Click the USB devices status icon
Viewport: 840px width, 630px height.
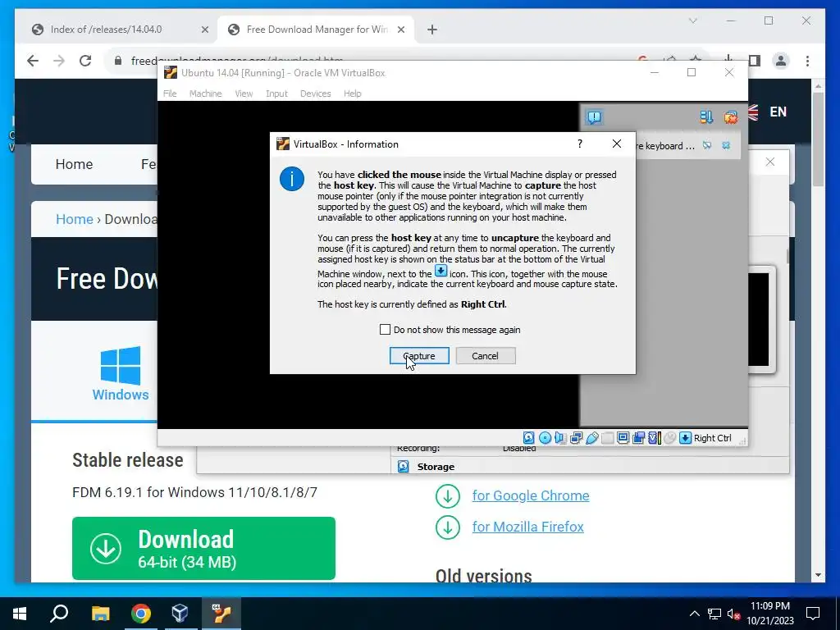[592, 438]
